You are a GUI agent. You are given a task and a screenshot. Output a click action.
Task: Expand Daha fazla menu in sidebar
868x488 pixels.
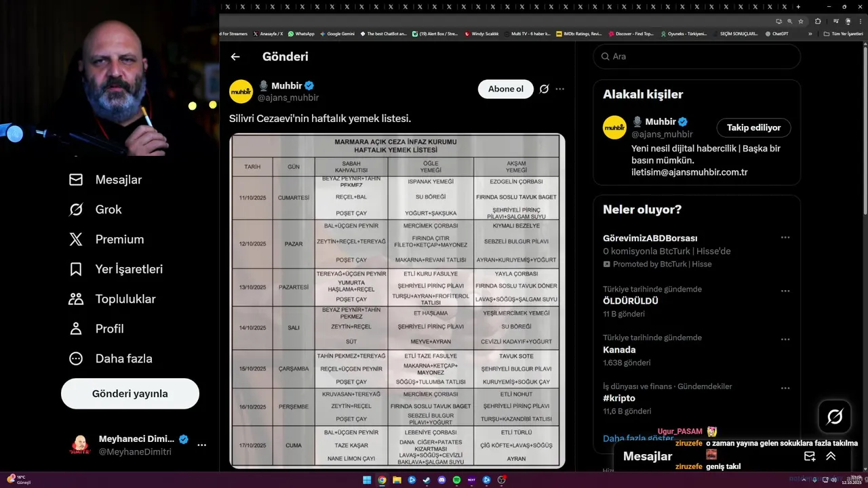tap(111, 359)
